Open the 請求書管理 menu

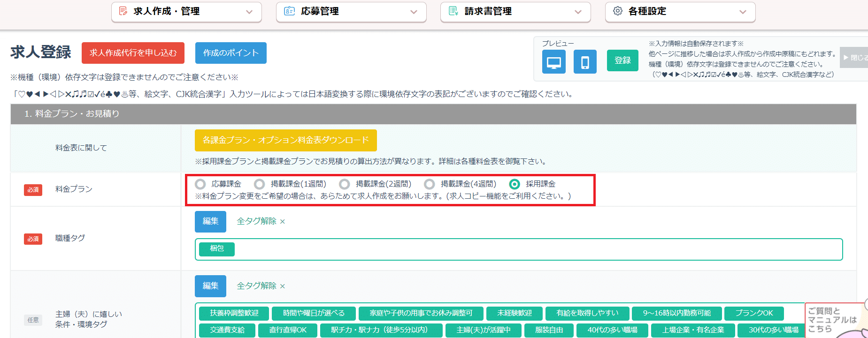tap(515, 12)
